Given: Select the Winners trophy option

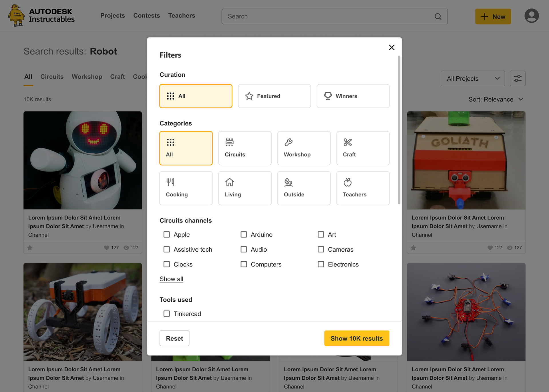Looking at the screenshot, I should pos(353,96).
